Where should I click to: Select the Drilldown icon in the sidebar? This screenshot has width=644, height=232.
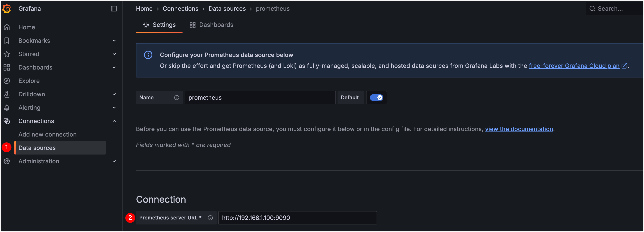click(7, 94)
